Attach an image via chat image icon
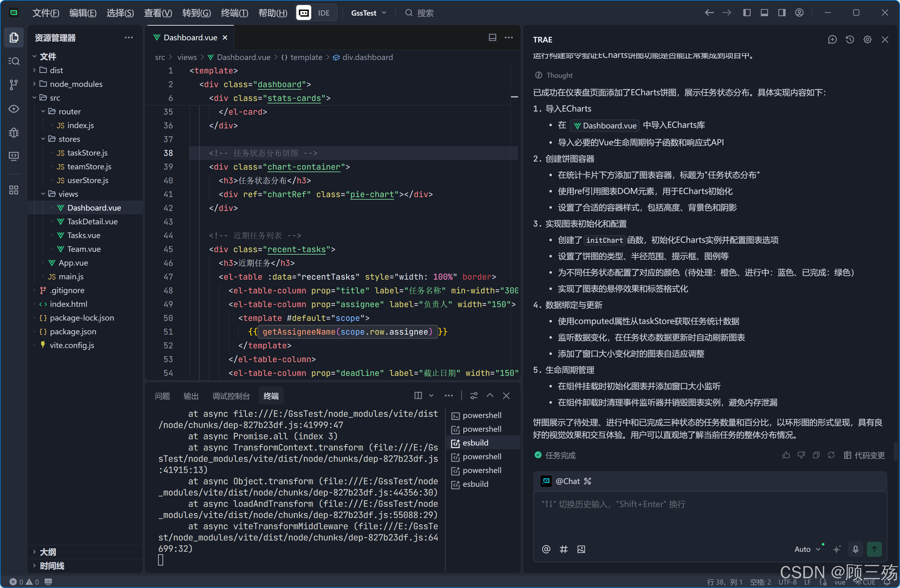This screenshot has height=588, width=900. (581, 549)
